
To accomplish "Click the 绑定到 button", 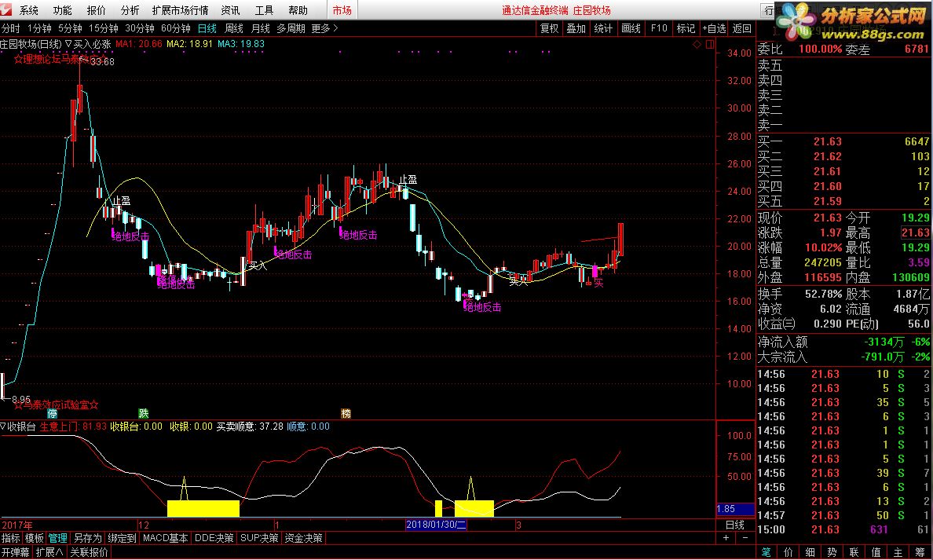I will coord(123,538).
